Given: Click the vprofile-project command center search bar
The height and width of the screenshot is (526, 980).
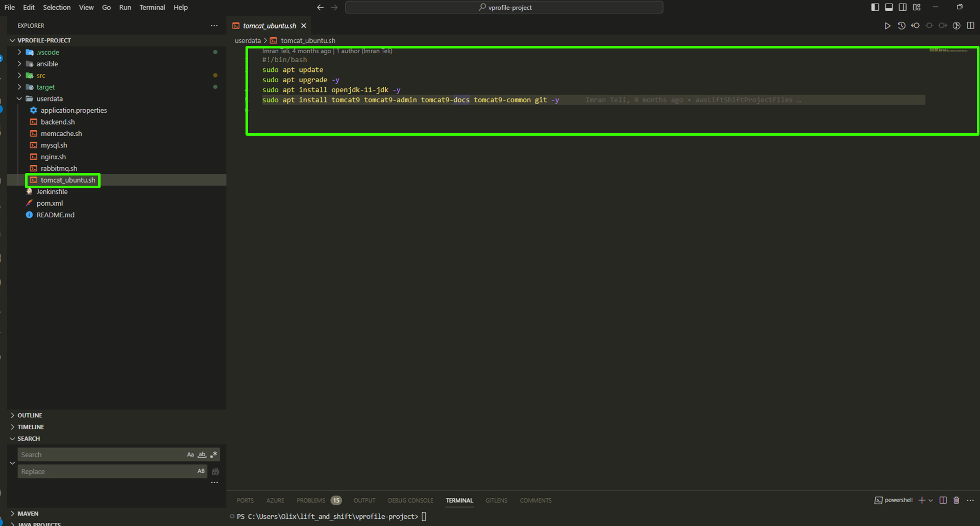Looking at the screenshot, I should click(x=504, y=7).
